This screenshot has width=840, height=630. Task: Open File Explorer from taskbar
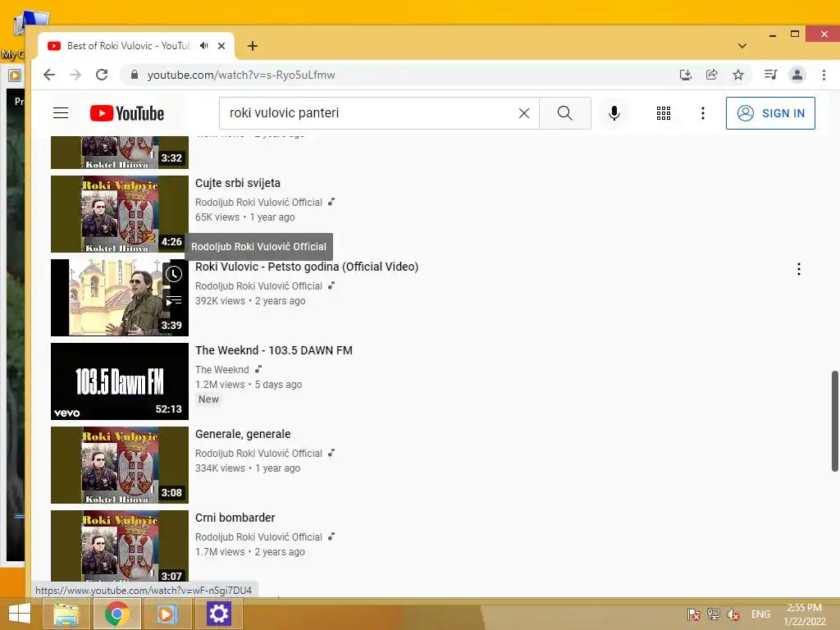click(x=66, y=614)
